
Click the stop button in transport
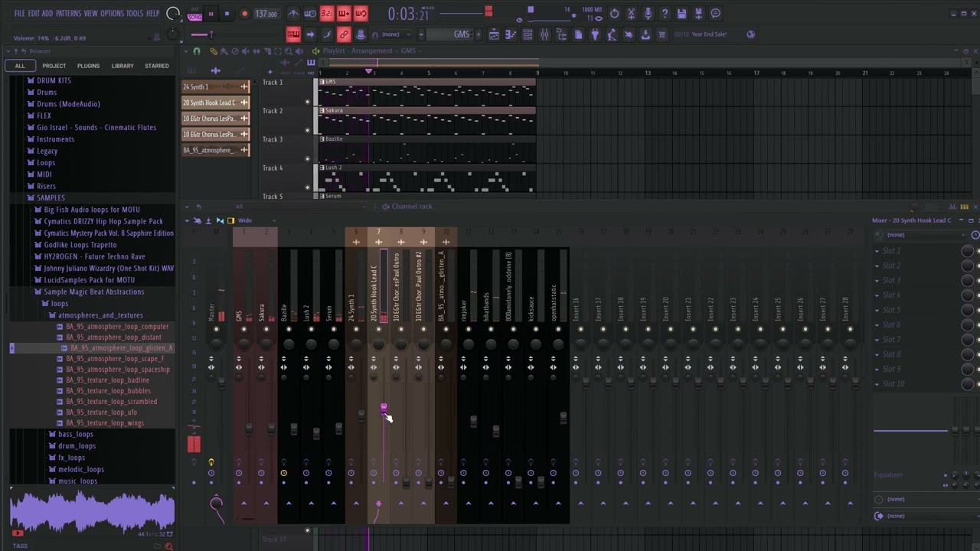point(227,14)
